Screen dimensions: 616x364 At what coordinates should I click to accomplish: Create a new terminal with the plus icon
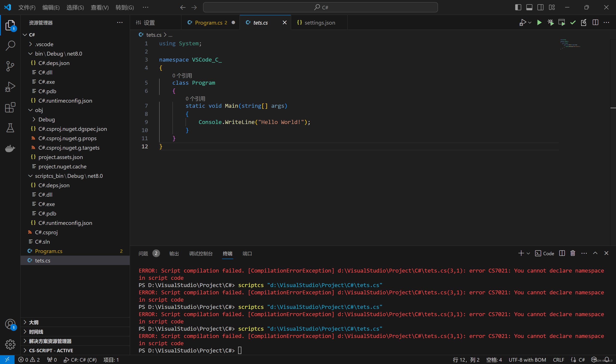point(521,253)
